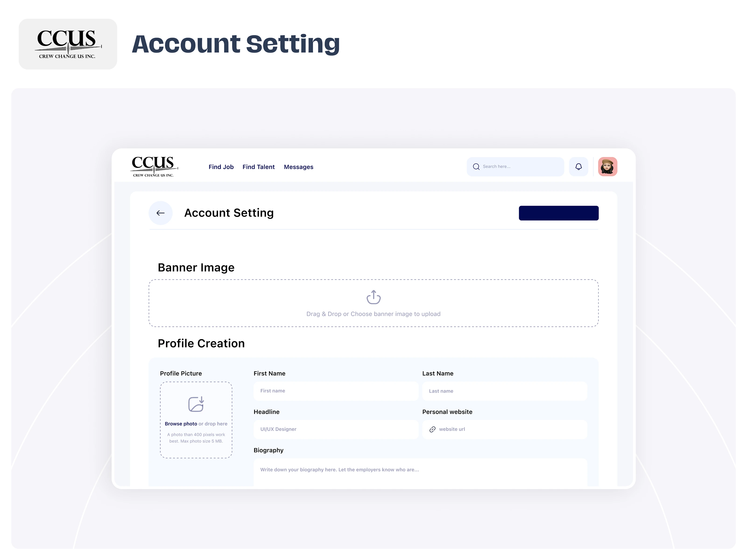Select the Headline field with UI/UX Designer
Screen dimensions: 747x560
pyautogui.click(x=336, y=429)
